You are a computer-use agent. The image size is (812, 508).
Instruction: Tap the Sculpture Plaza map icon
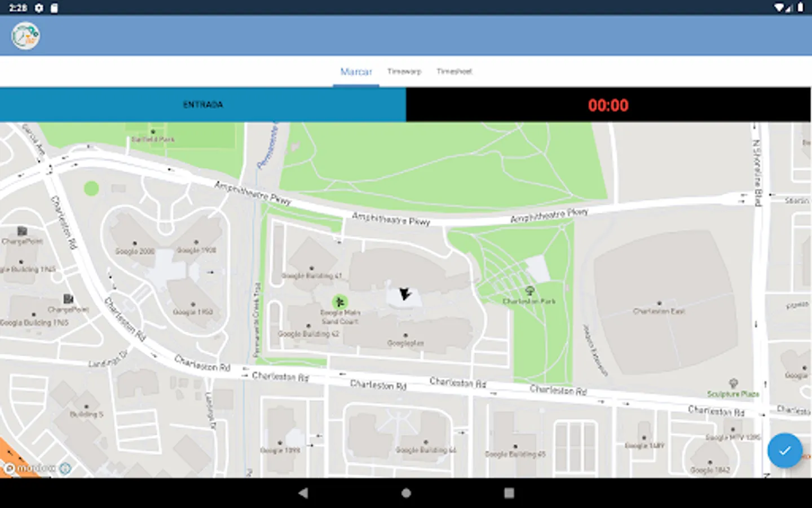(x=734, y=384)
